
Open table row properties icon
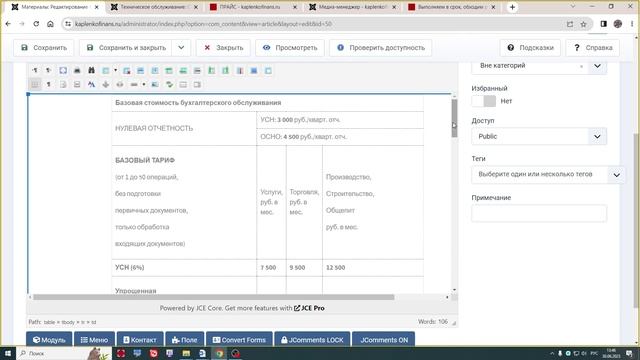click(140, 71)
